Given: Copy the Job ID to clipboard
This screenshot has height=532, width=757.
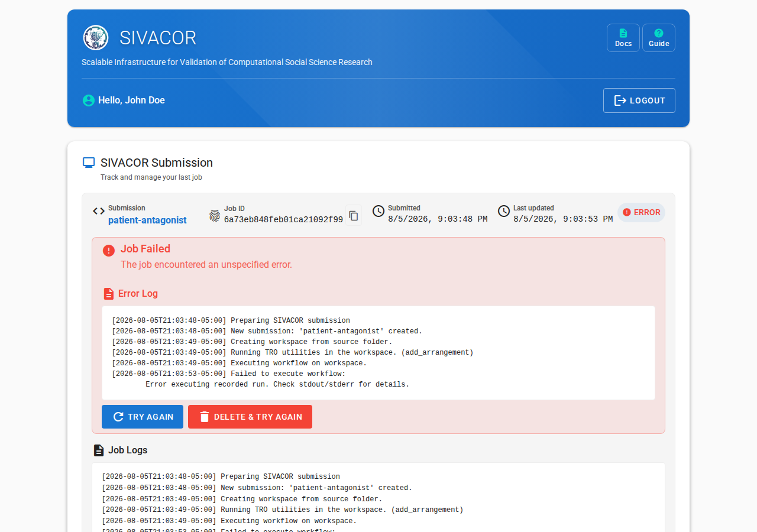Looking at the screenshot, I should pos(354,216).
